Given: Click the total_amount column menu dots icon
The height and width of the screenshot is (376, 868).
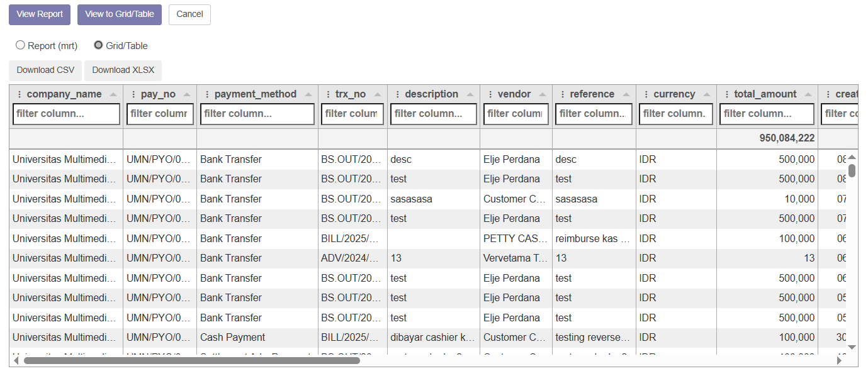Looking at the screenshot, I should pyautogui.click(x=726, y=94).
